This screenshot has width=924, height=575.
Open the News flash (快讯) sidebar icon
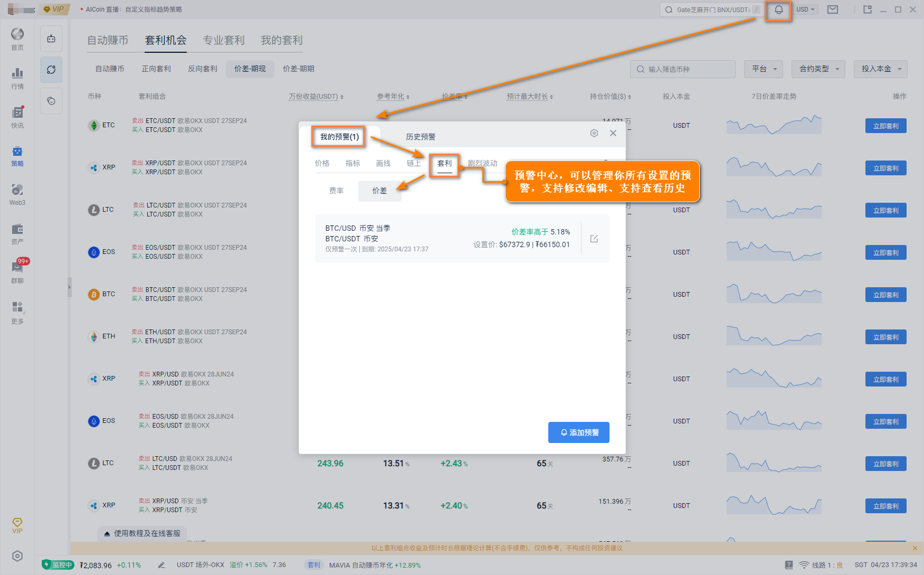tap(17, 117)
